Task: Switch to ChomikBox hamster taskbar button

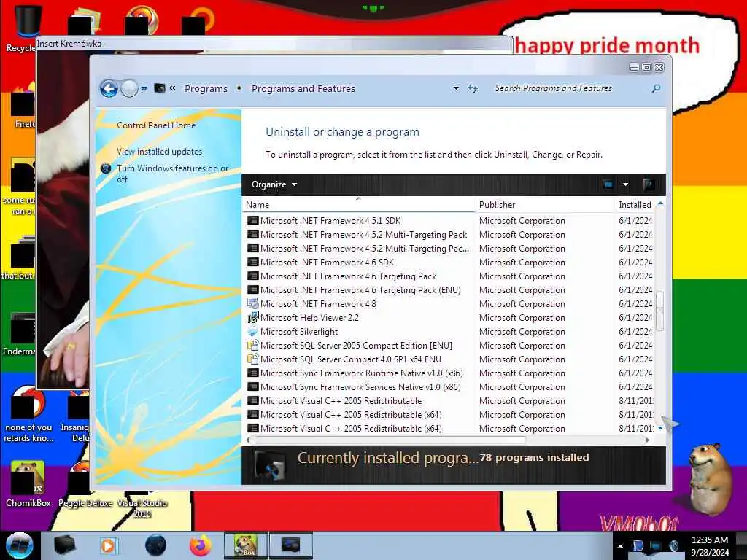Action: click(x=246, y=545)
